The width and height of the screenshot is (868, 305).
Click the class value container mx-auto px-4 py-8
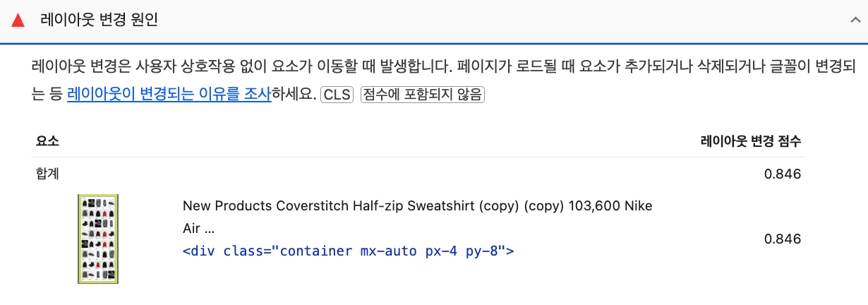point(390,251)
